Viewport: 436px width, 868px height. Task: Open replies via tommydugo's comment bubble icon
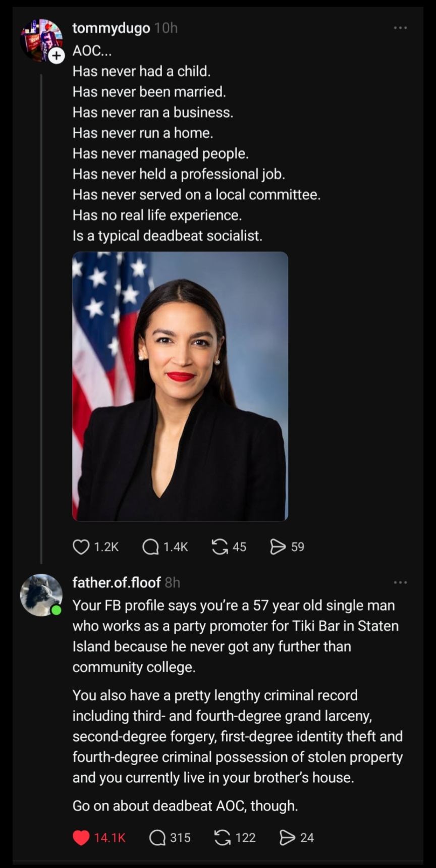pyautogui.click(x=150, y=547)
